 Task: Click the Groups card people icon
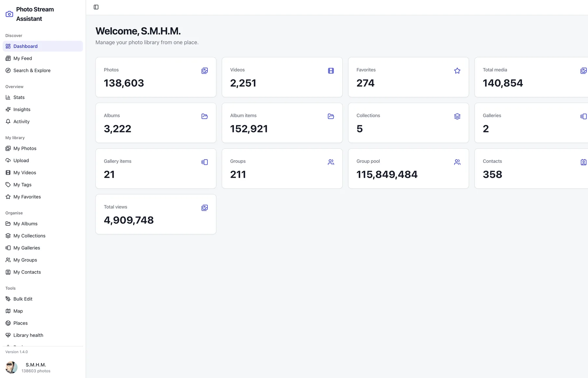point(331,162)
